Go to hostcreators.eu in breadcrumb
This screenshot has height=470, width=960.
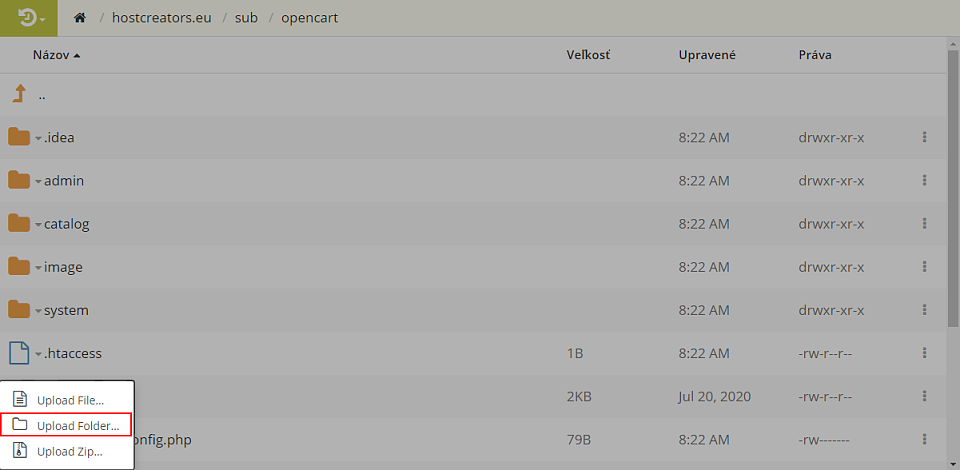[162, 18]
